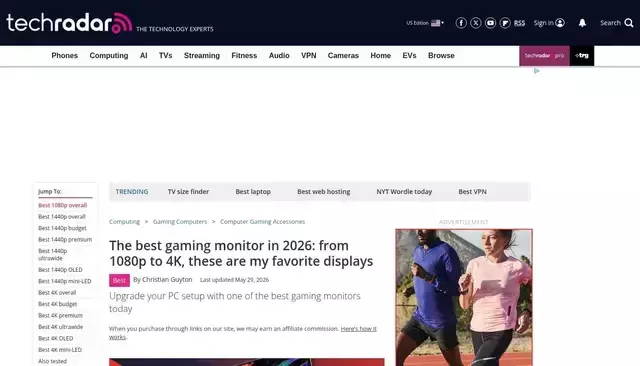Jump to Best 1440p budget
640x366 pixels.
coord(62,228)
